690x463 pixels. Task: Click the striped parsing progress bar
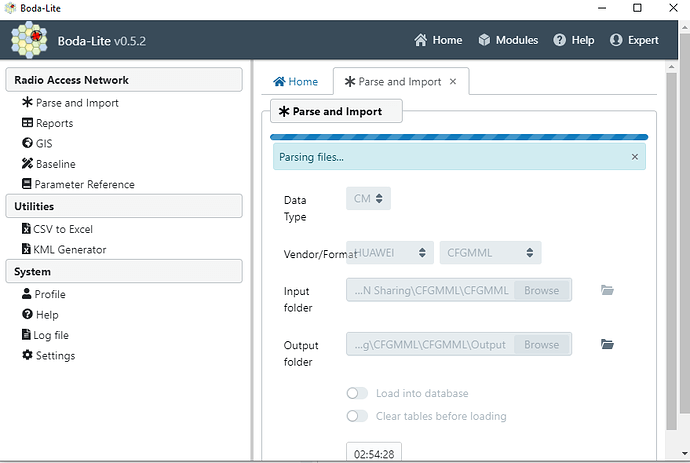tap(459, 137)
